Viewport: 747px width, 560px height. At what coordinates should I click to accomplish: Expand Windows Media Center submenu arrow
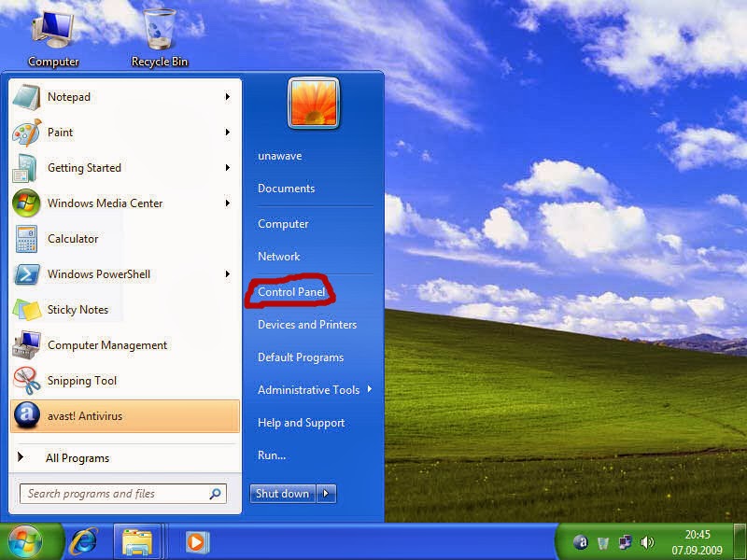tap(228, 203)
